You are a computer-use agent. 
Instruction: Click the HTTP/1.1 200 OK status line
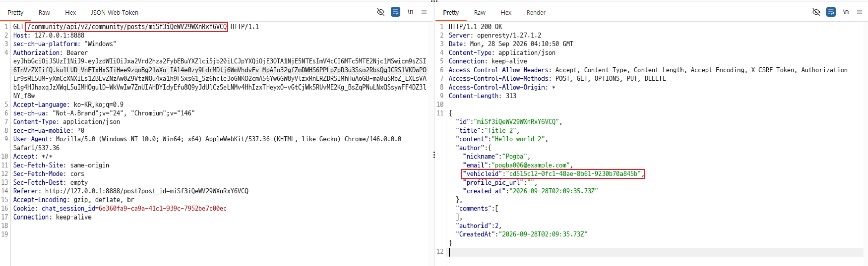tap(475, 26)
